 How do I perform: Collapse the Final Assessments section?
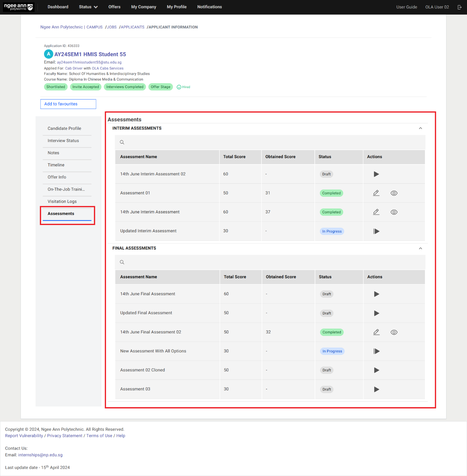(420, 248)
